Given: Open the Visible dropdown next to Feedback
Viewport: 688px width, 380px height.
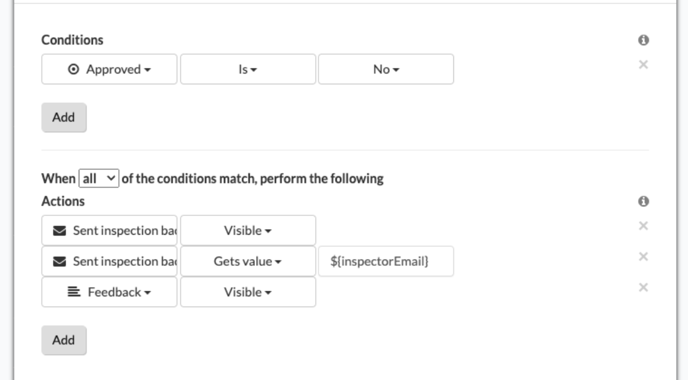Looking at the screenshot, I should 248,292.
